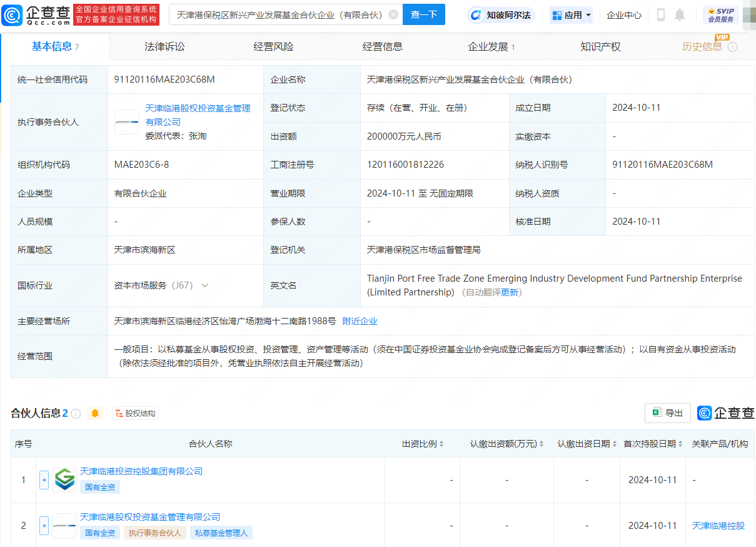Image resolution: width=756 pixels, height=547 pixels.
Task: Select organization code MAE203C6-8
Action: click(141, 165)
